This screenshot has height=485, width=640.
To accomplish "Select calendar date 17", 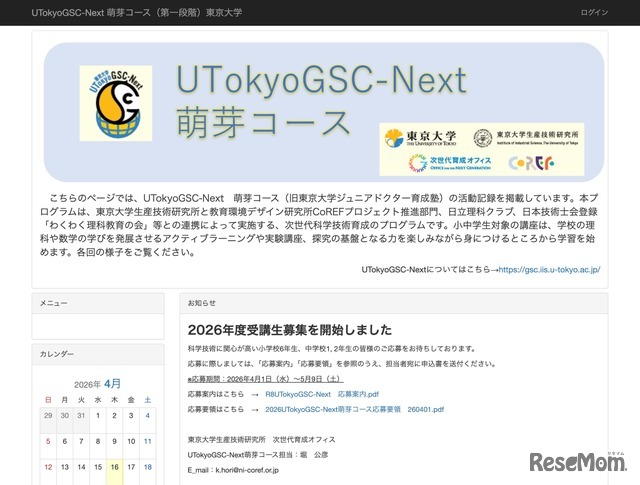I will 131,467.
